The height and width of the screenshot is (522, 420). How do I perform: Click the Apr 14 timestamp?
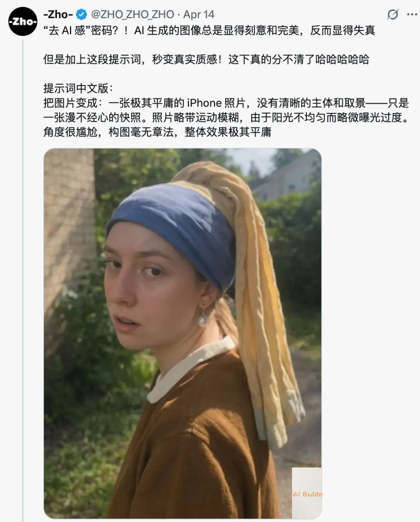pyautogui.click(x=199, y=15)
